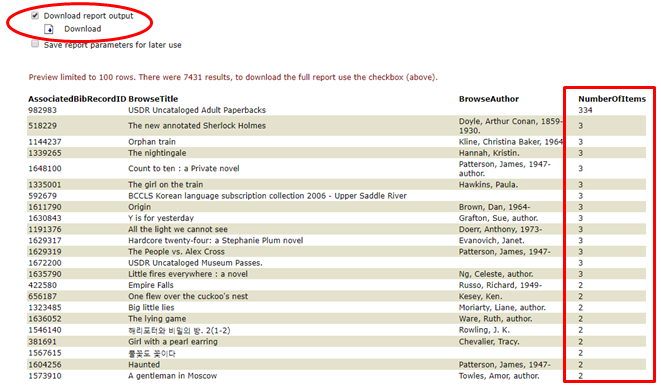Uncheck the Download report output checkbox
This screenshot has width=661, height=388.
(35, 16)
